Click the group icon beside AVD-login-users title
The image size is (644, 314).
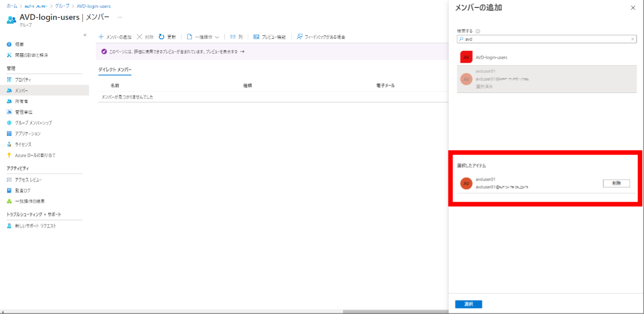click(11, 19)
